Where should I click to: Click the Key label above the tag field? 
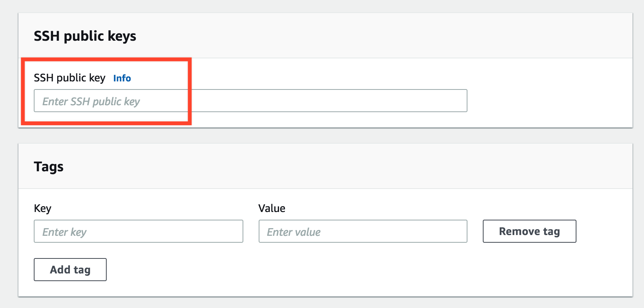click(x=43, y=209)
